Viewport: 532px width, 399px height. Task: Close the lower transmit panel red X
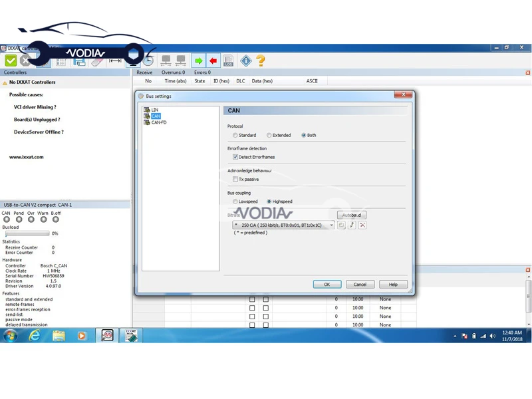tap(527, 270)
